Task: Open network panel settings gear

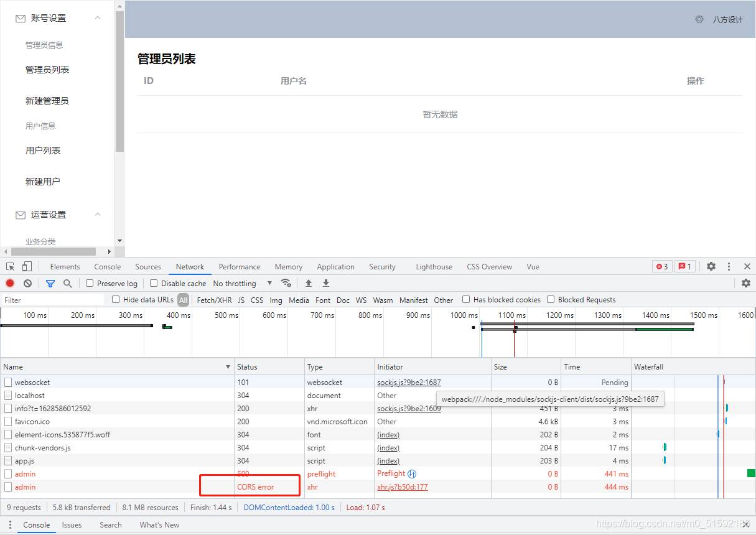Action: pos(746,283)
